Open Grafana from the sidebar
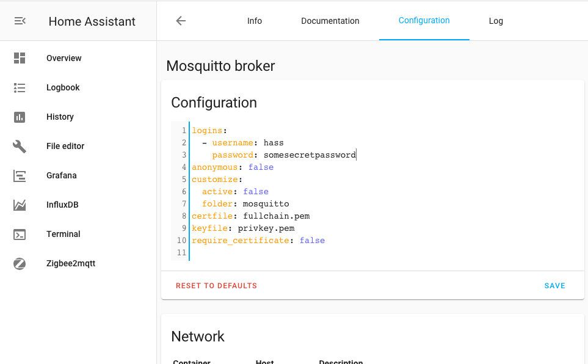This screenshot has height=364, width=588. click(x=78, y=175)
